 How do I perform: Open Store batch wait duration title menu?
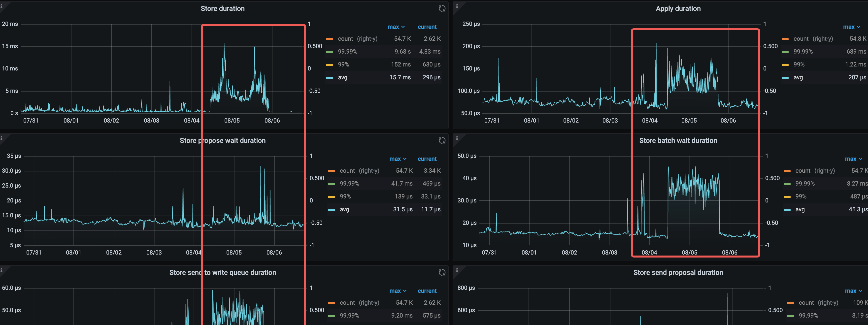[x=678, y=140]
